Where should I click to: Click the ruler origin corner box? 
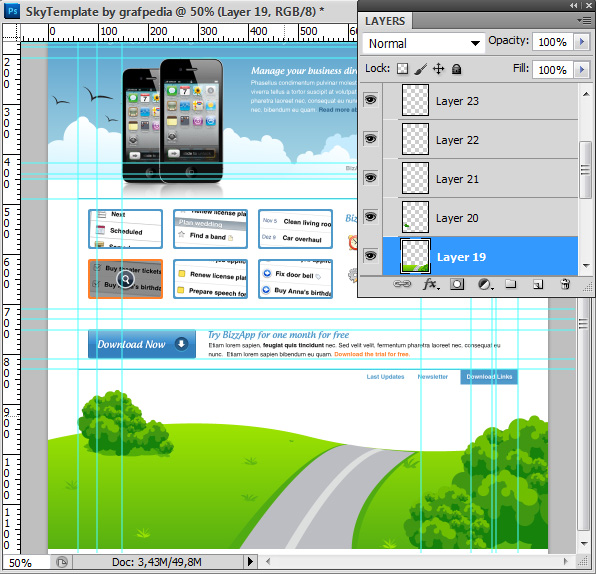pos(11,32)
